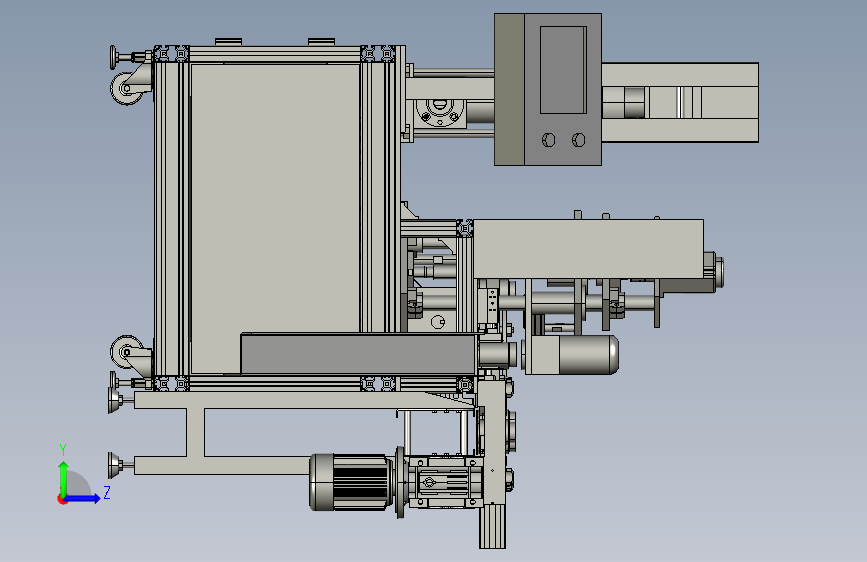This screenshot has height=562, width=867.
Task: Select the dark gray rectangular cover plate
Action: pos(358,354)
